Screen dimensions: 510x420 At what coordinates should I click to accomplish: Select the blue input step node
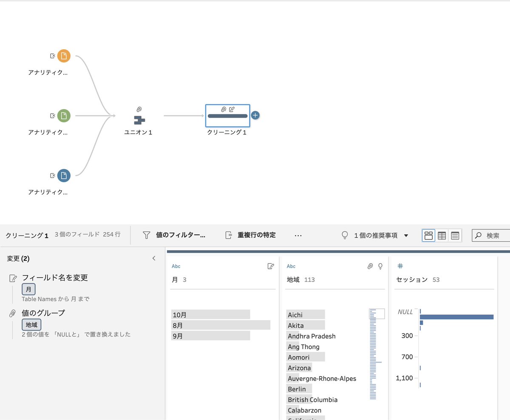tap(64, 175)
